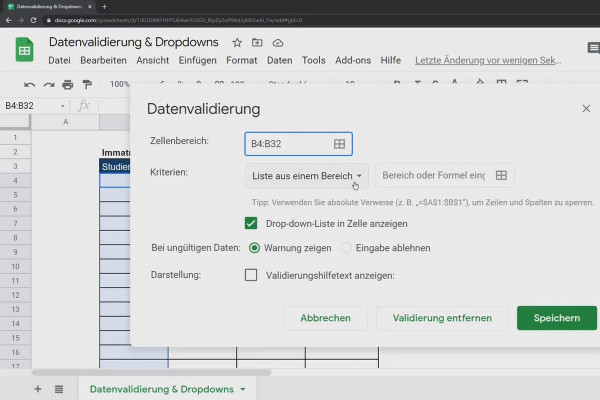600x400 pixels.
Task: Open the Add-ons menu
Action: point(353,60)
